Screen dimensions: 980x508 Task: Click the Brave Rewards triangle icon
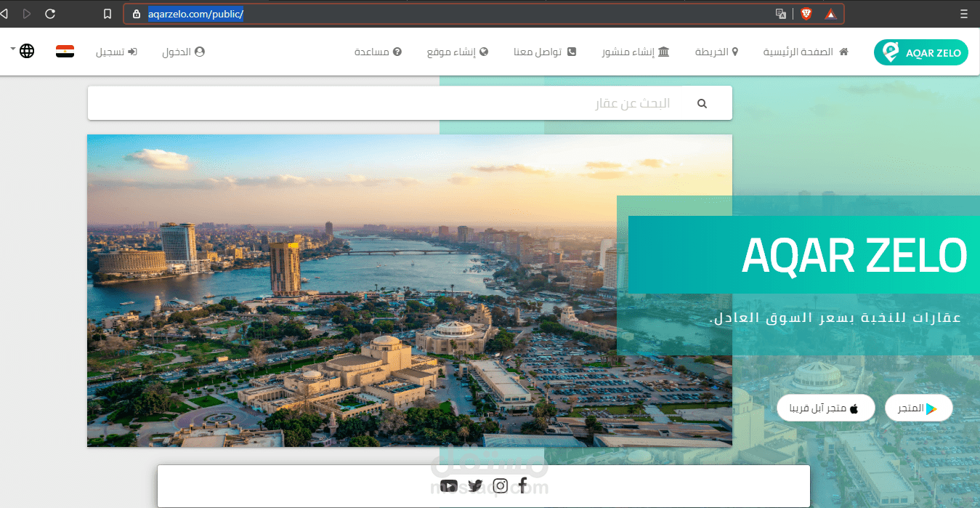[x=830, y=14]
